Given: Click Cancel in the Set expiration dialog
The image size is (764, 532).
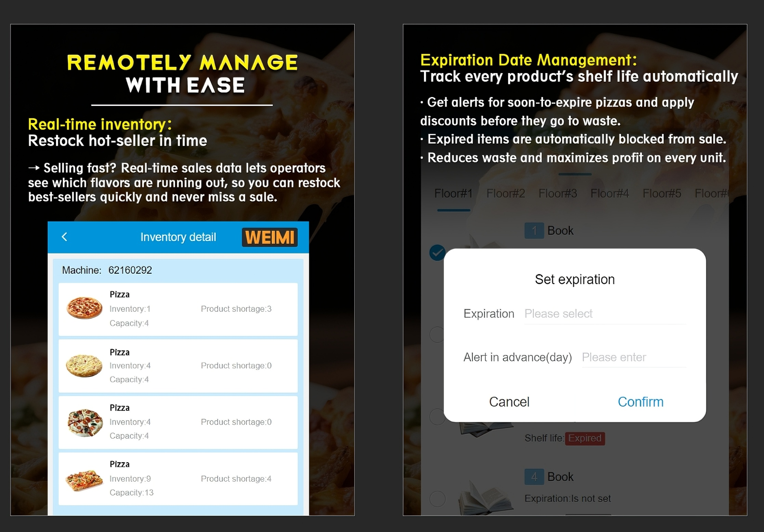Looking at the screenshot, I should (509, 402).
